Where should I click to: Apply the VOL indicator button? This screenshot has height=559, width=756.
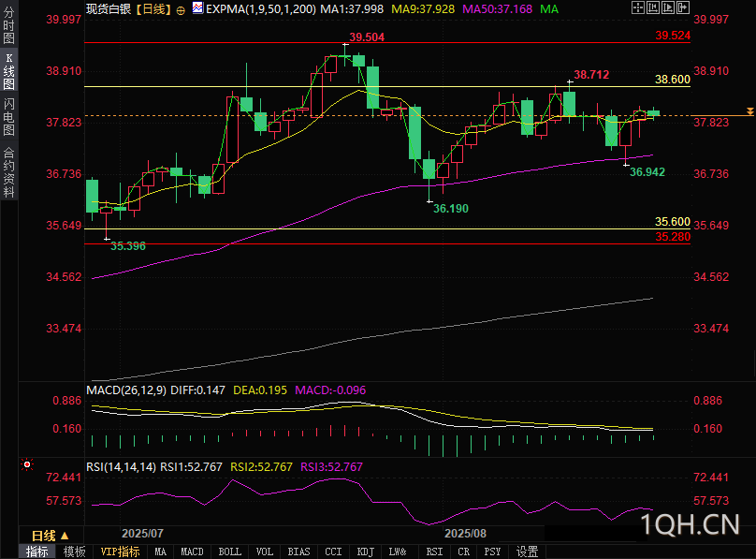tap(264, 552)
